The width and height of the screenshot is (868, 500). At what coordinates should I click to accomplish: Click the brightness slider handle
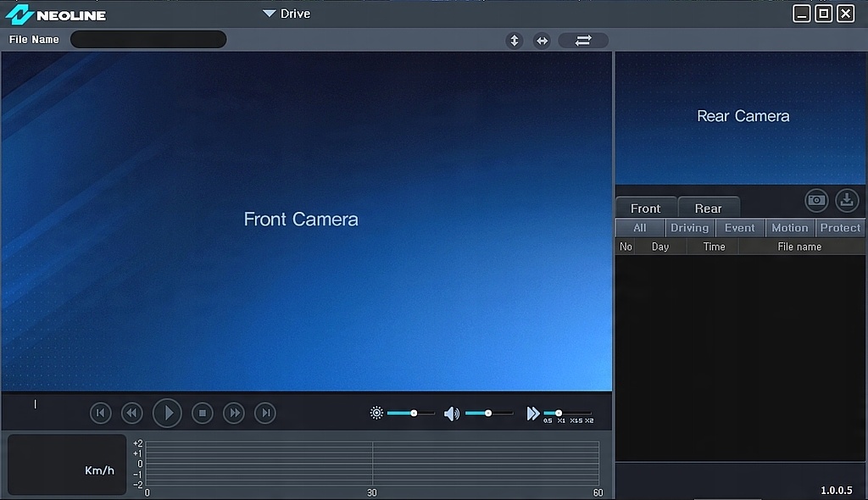[414, 413]
